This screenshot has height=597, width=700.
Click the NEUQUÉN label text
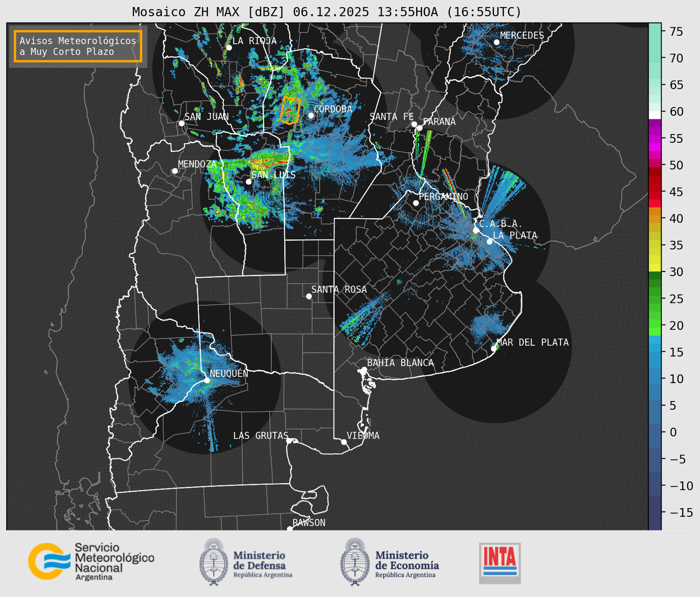pyautogui.click(x=229, y=373)
